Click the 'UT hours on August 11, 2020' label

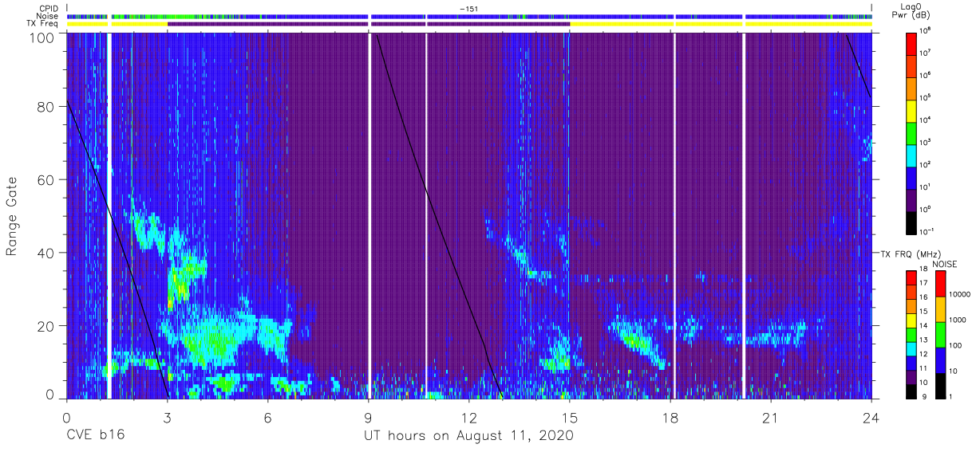[469, 436]
